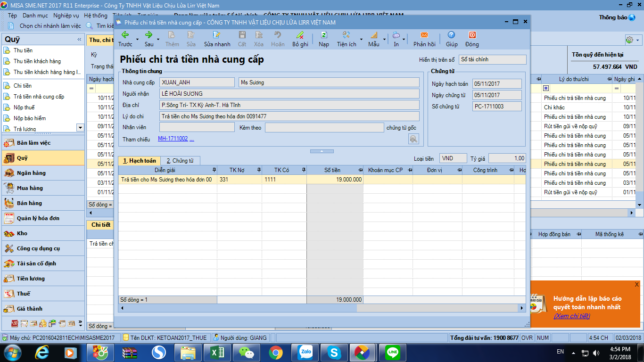This screenshot has height=362, width=644.
Task: Expand the Trước button dropdown arrow
Action: click(x=138, y=39)
